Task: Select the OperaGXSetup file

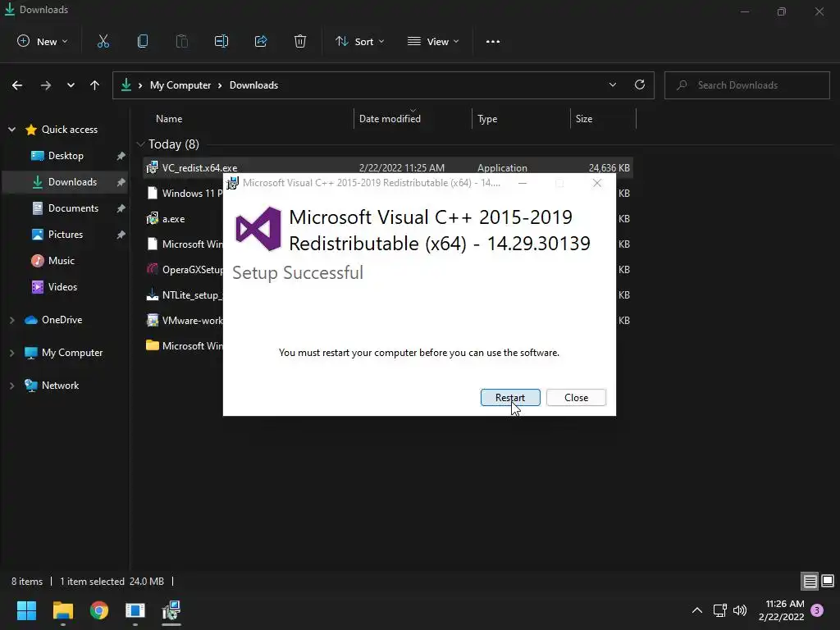Action: click(185, 269)
